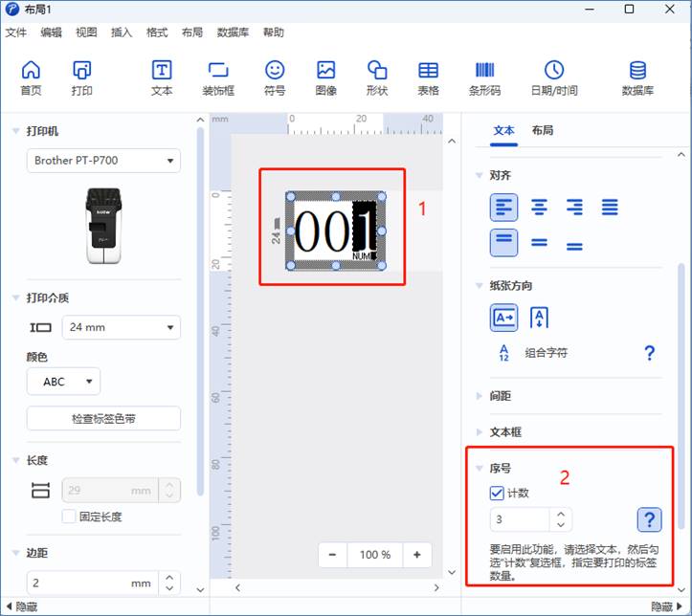
Task: Collapse the 边距 section
Action: (16, 553)
